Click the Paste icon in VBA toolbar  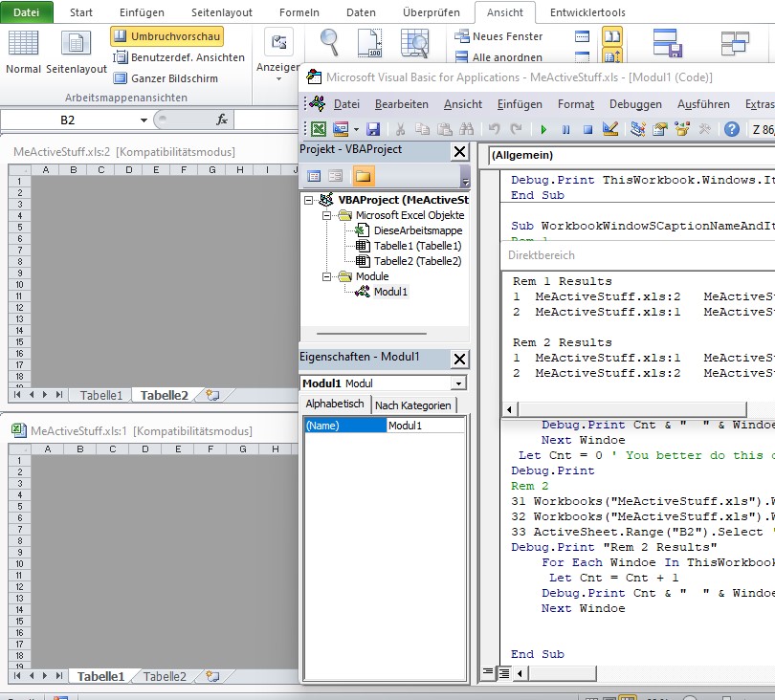(x=445, y=129)
